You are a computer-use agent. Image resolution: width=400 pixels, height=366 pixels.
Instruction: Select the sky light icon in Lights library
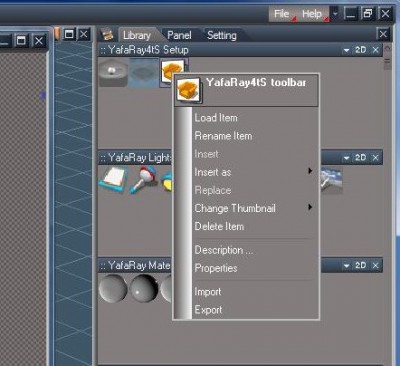pos(331,181)
